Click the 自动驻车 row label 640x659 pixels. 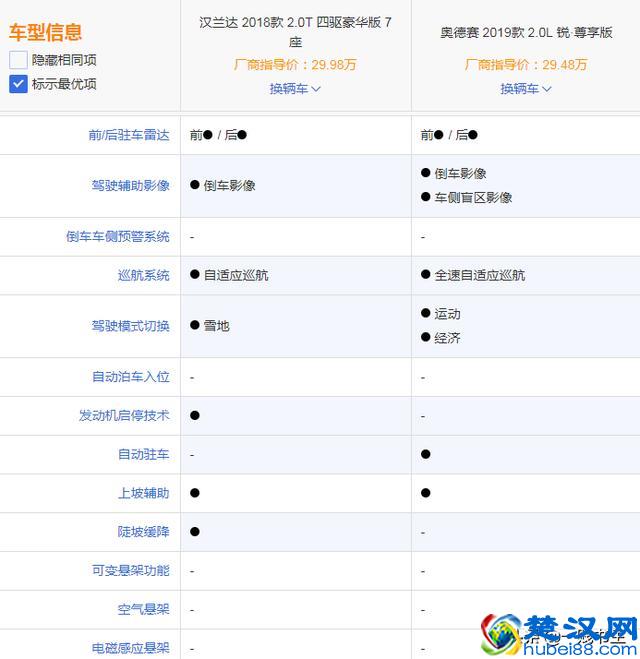(144, 454)
